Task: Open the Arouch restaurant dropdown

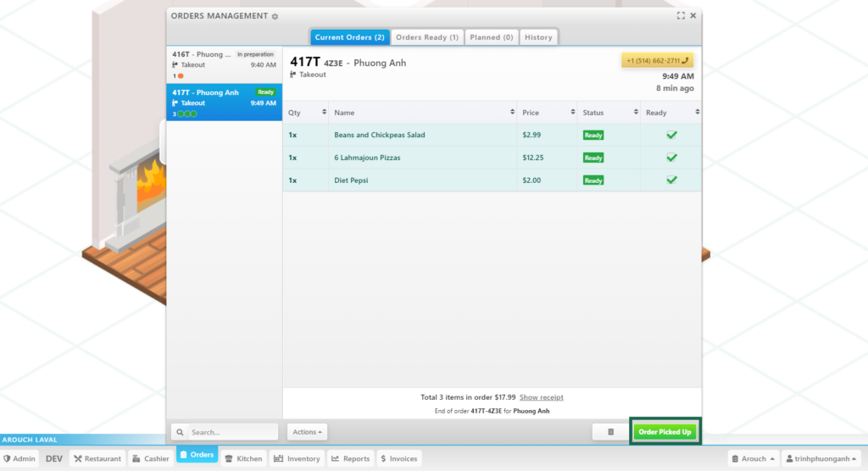Action: (753, 458)
